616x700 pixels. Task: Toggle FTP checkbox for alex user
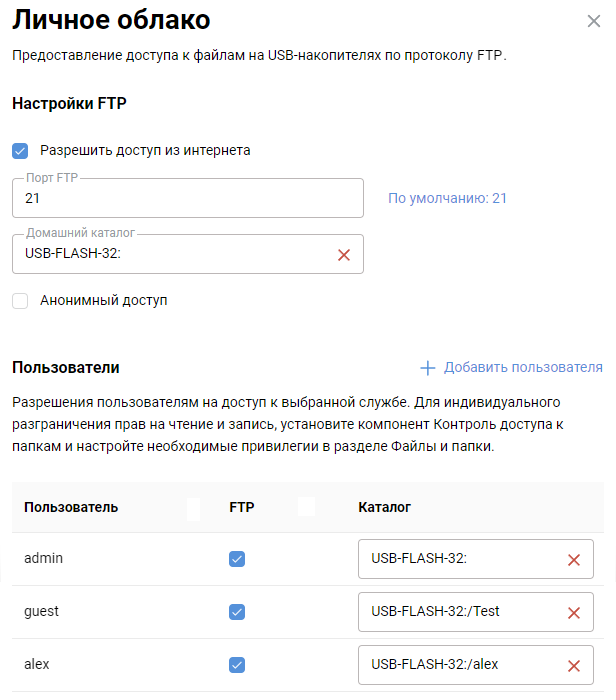pos(237,665)
